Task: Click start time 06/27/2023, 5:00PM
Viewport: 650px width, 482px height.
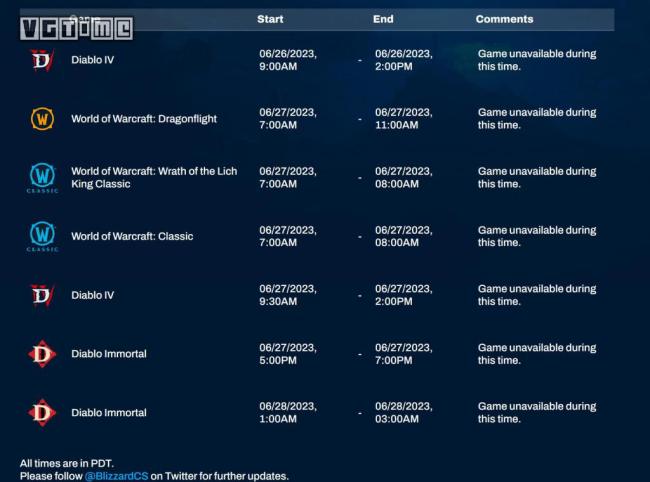Action: point(288,354)
